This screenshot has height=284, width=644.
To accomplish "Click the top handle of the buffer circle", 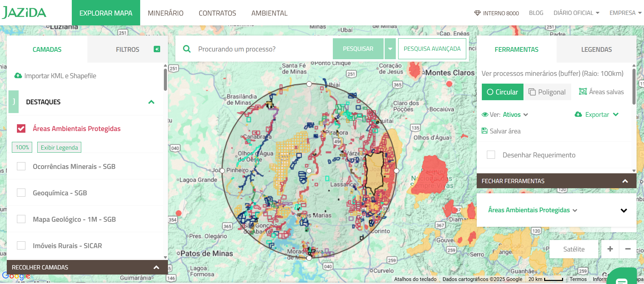I will (309, 84).
